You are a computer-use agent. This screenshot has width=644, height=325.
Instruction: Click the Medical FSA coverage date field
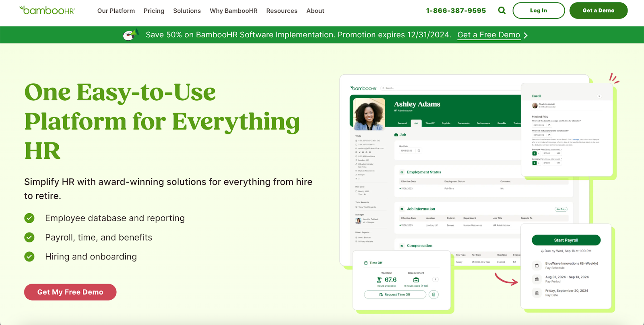point(542,125)
